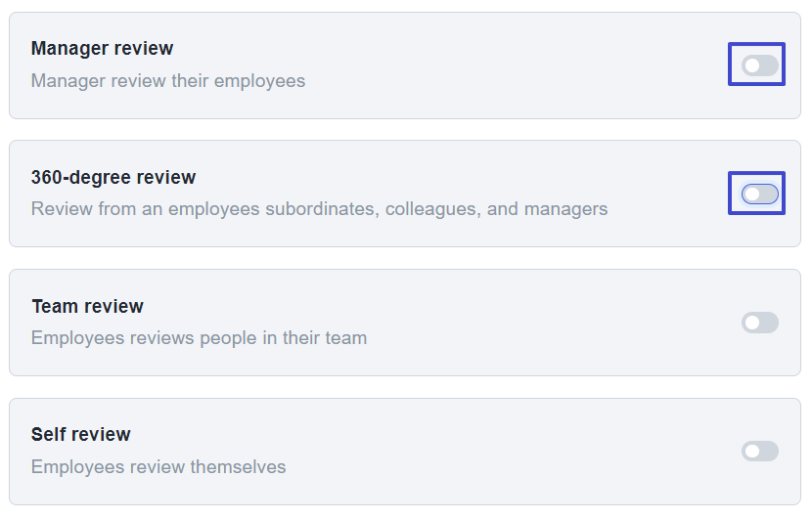Click the Team review heading
The height and width of the screenshot is (520, 812).
point(87,306)
